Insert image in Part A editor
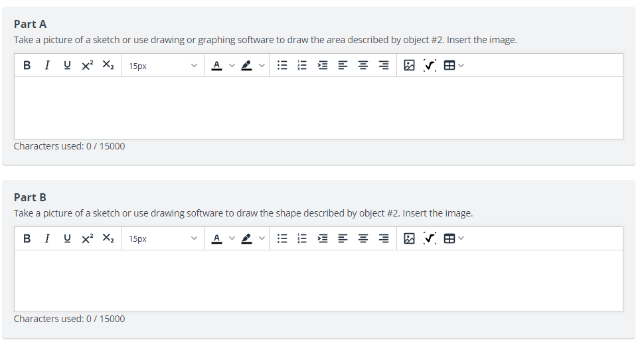Image resolution: width=644 pixels, height=346 pixels. [410, 65]
